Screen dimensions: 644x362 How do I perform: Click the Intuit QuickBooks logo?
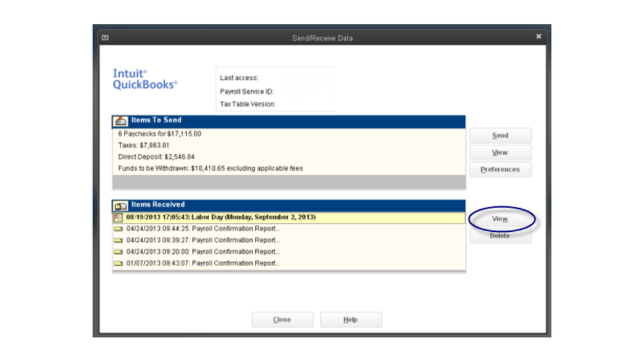coord(145,79)
